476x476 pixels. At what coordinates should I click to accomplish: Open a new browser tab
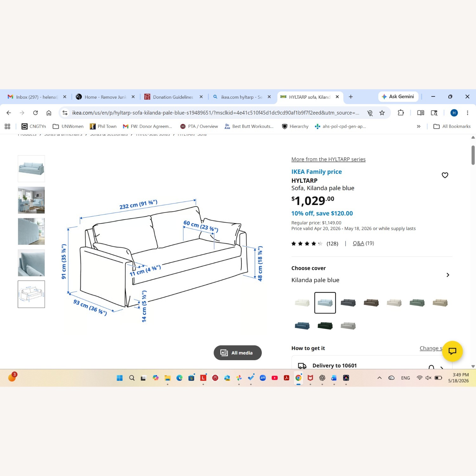pyautogui.click(x=351, y=97)
